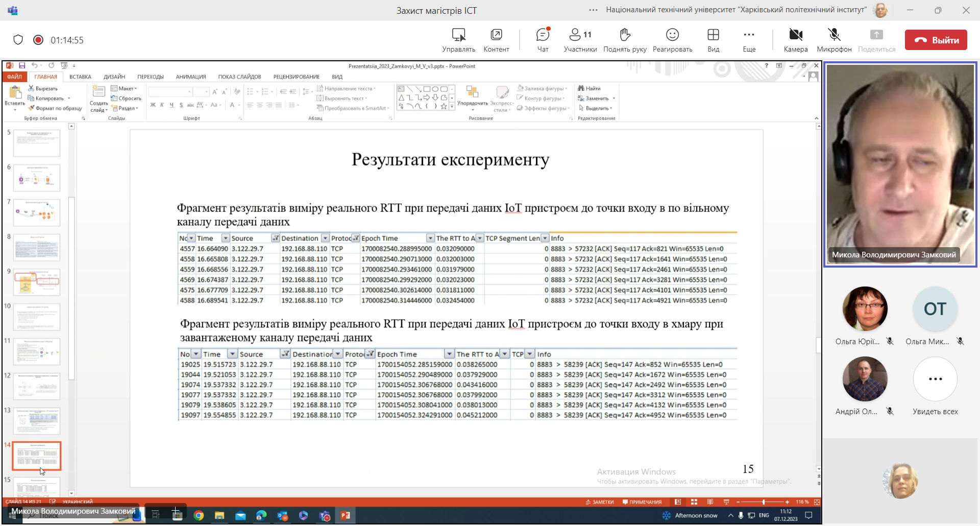Leave the meeting with the Выйти button
The width and height of the screenshot is (980, 526).
[x=936, y=40]
